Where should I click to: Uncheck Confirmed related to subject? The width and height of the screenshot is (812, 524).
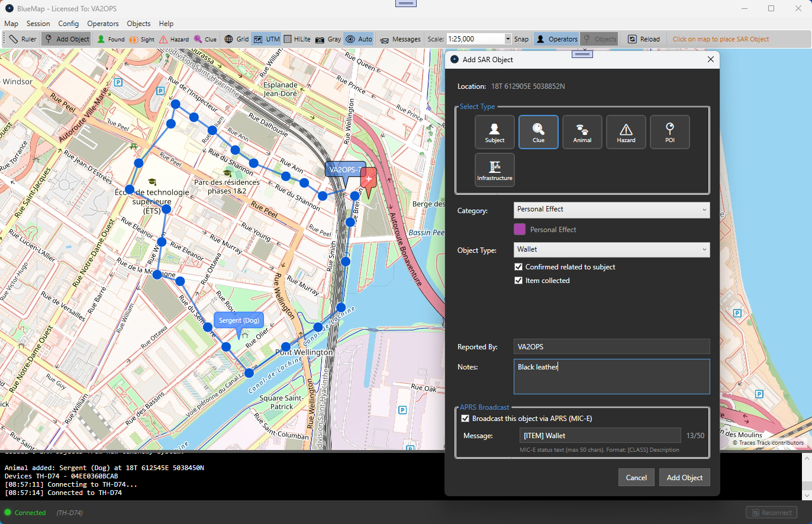[x=518, y=267]
